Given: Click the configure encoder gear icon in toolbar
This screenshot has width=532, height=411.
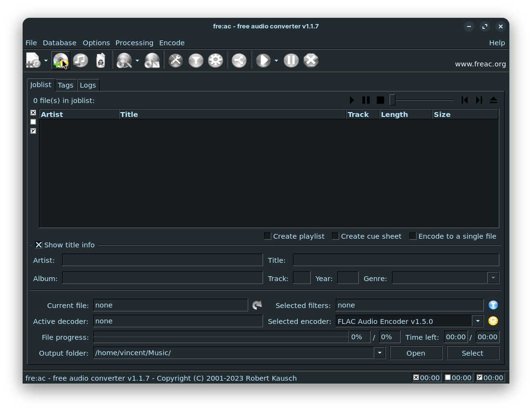Looking at the screenshot, I should 215,61.
